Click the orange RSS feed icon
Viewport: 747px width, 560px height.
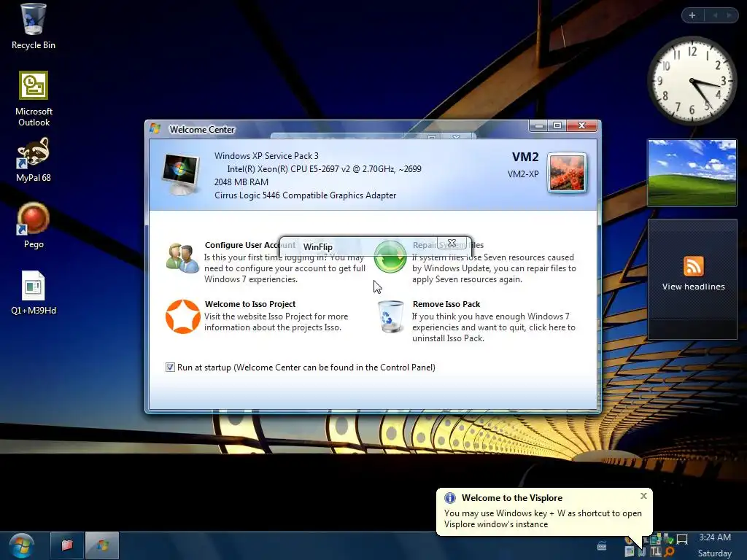click(693, 265)
